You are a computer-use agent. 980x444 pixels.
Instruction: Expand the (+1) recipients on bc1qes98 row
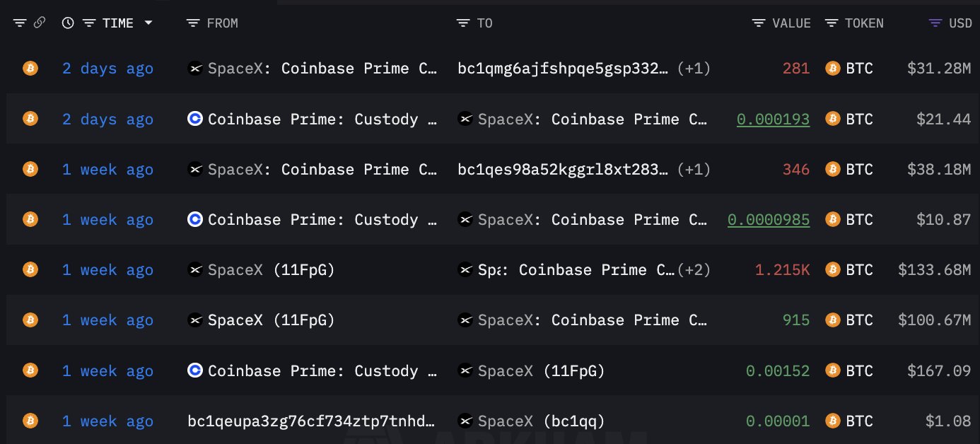tap(693, 170)
